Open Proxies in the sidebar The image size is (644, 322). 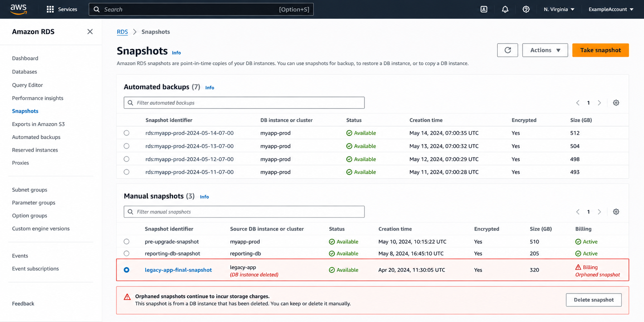point(20,163)
